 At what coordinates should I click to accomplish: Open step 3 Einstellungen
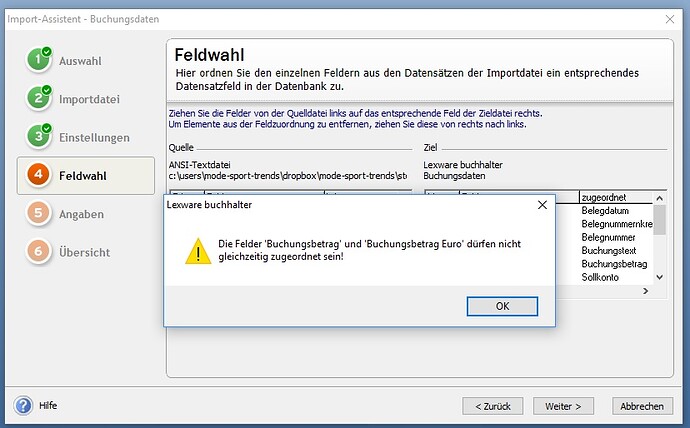78,137
